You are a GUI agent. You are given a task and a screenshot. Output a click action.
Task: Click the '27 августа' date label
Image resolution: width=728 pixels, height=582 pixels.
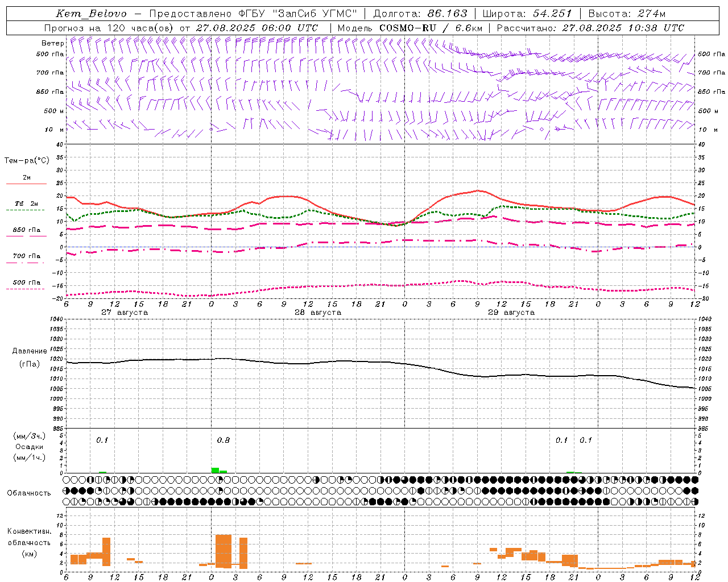click(125, 313)
